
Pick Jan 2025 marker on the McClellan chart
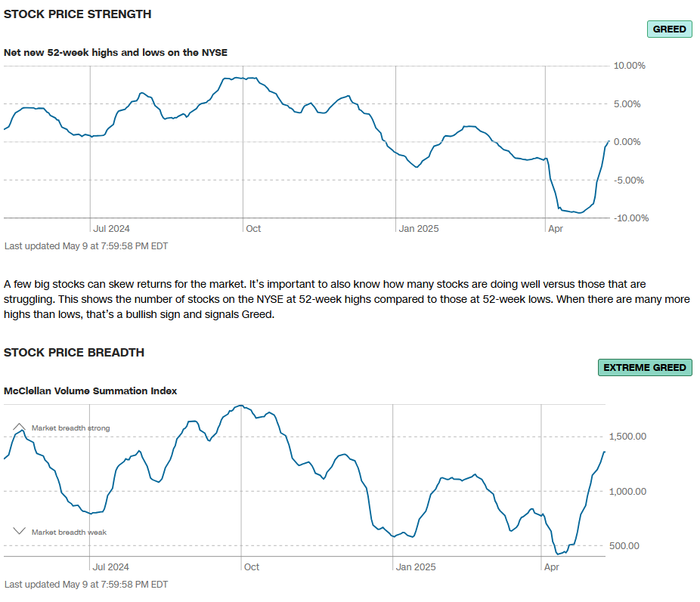click(416, 566)
